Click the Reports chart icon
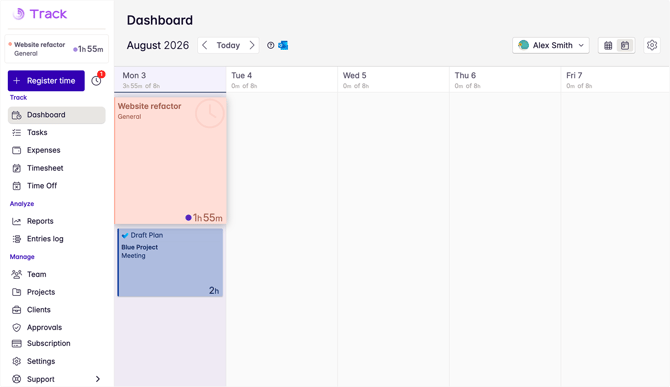Viewport: 670px width, 387px height. click(17, 221)
